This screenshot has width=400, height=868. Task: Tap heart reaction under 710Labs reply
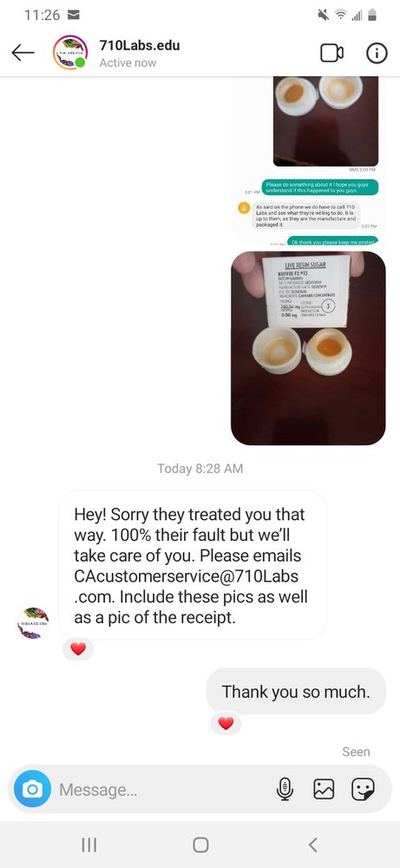[78, 648]
